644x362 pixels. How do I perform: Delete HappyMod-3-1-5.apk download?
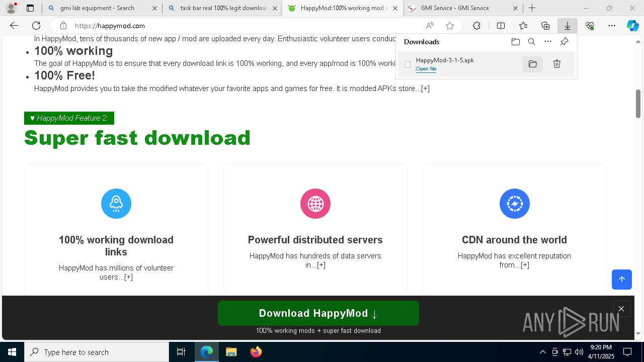point(557,64)
